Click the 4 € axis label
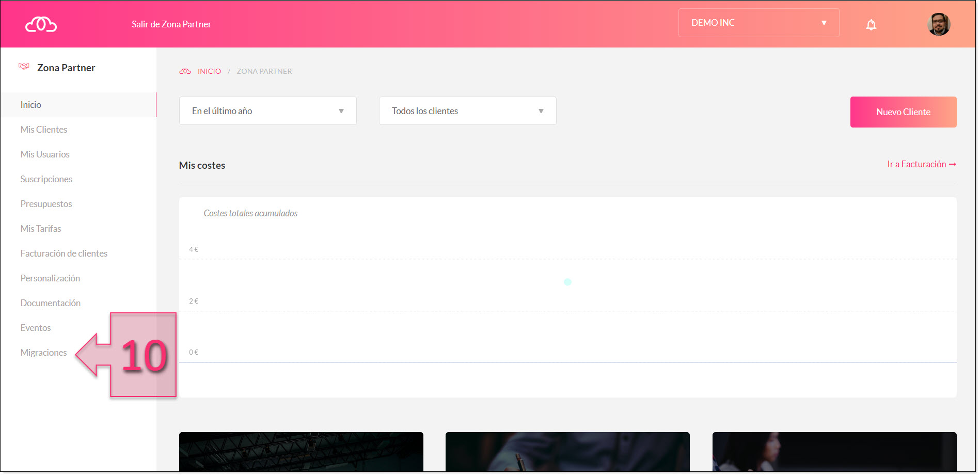 tap(194, 249)
